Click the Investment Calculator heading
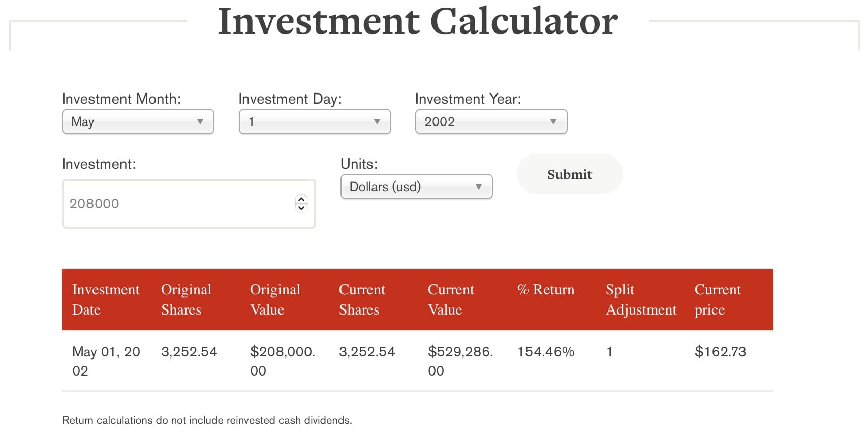 point(418,21)
